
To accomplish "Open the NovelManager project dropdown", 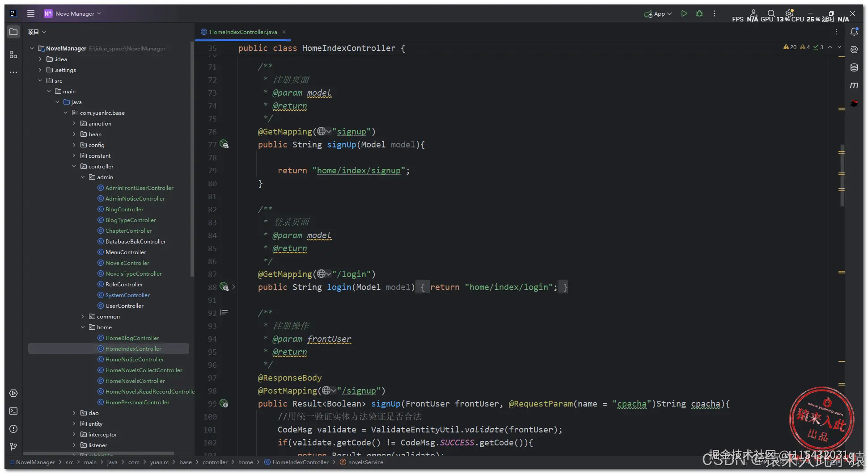I will [x=72, y=13].
